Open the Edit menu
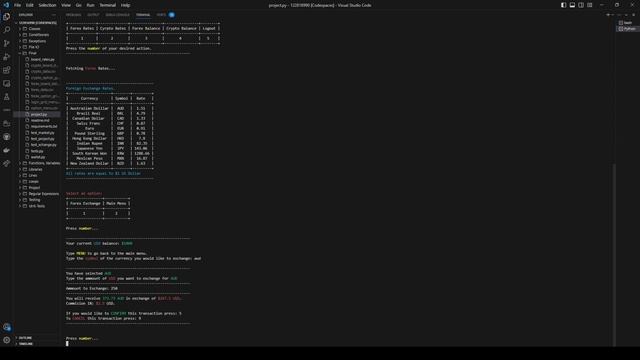This screenshot has width=640, height=360. coord(29,5)
